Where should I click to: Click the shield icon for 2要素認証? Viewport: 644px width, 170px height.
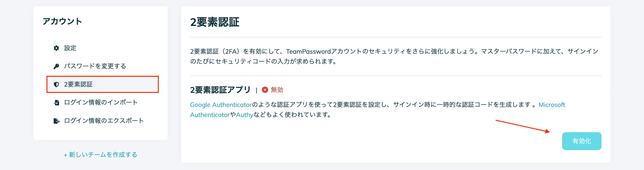coord(56,85)
